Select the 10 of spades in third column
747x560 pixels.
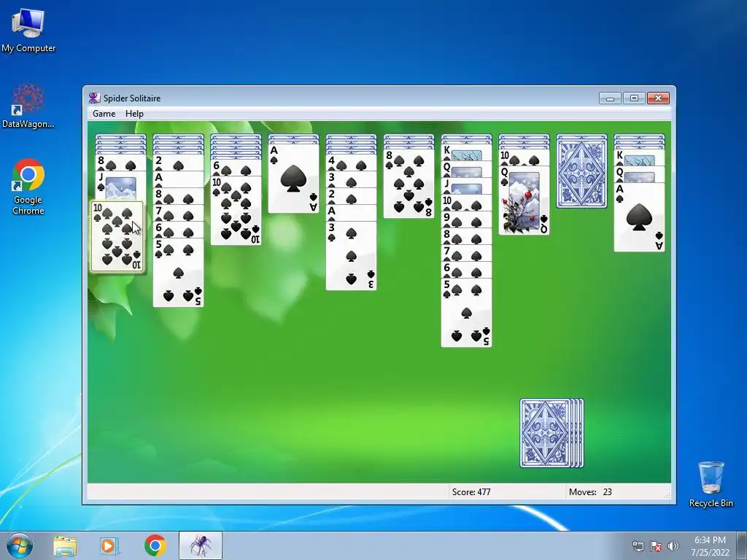[x=236, y=211]
